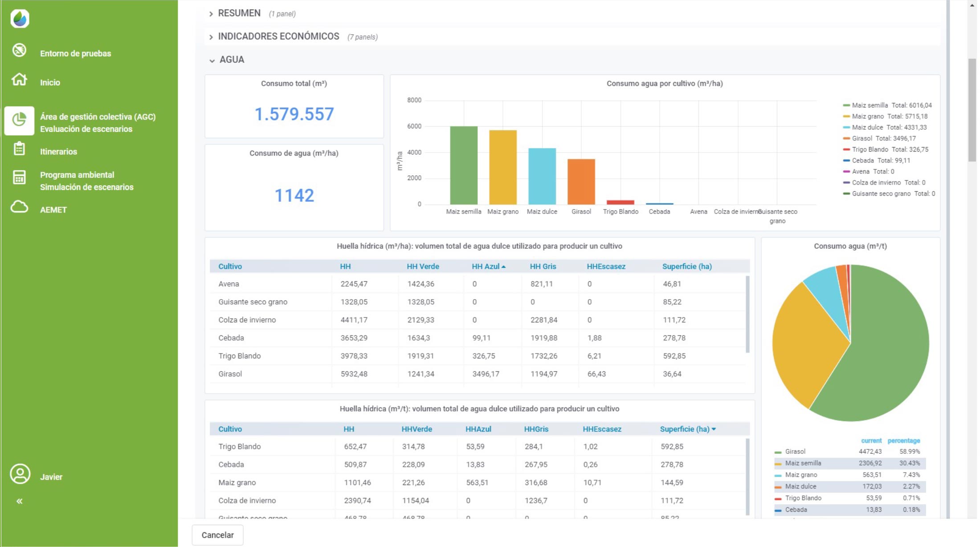980x547 pixels.
Task: Click the m³/ha table scrollbar
Action: click(747, 314)
